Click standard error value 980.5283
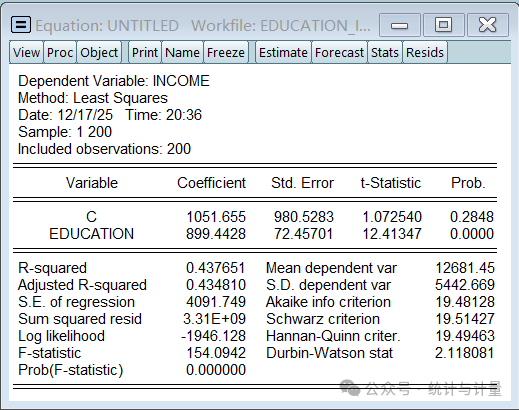Screen dimensions: 519x410 304,217
